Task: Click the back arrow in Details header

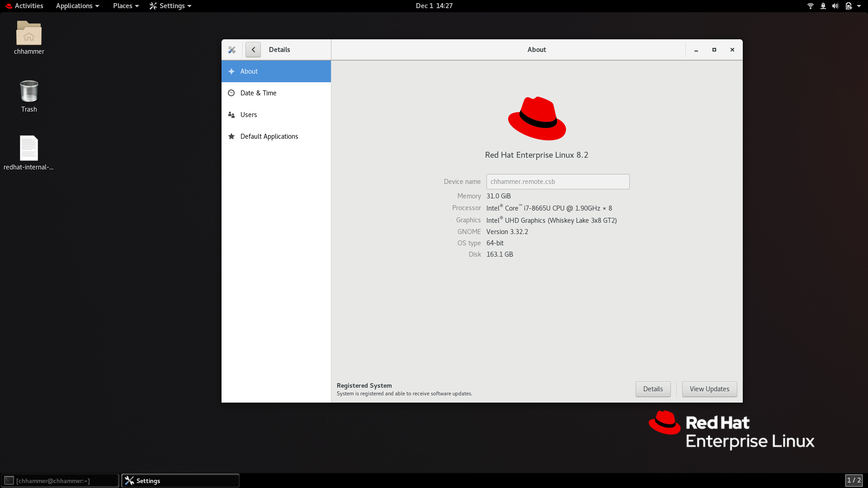Action: pos(253,50)
